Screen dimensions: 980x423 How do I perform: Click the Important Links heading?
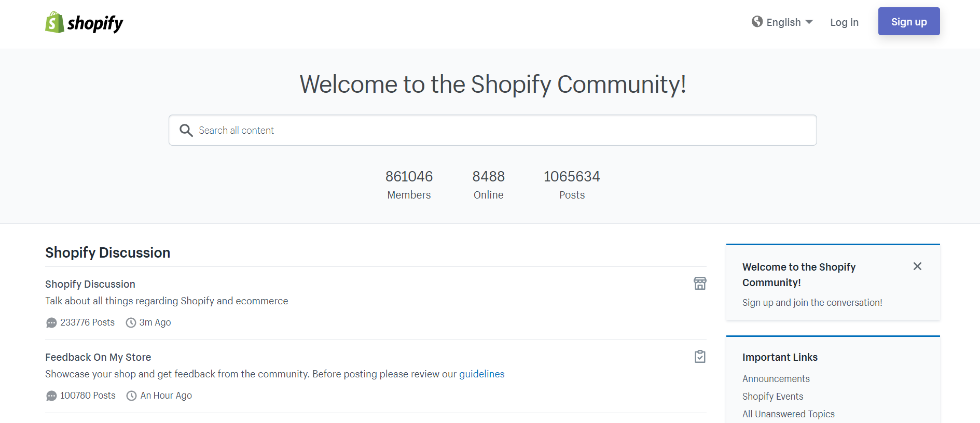click(x=780, y=357)
